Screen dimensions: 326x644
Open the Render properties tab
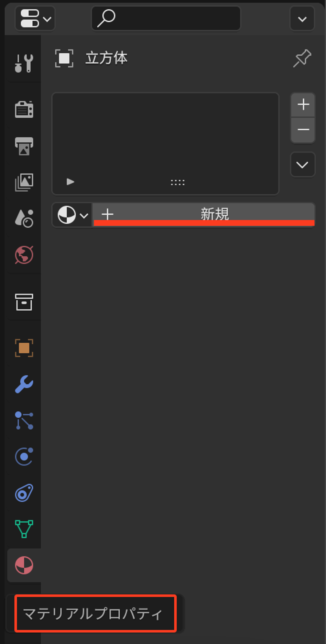pos(24,109)
